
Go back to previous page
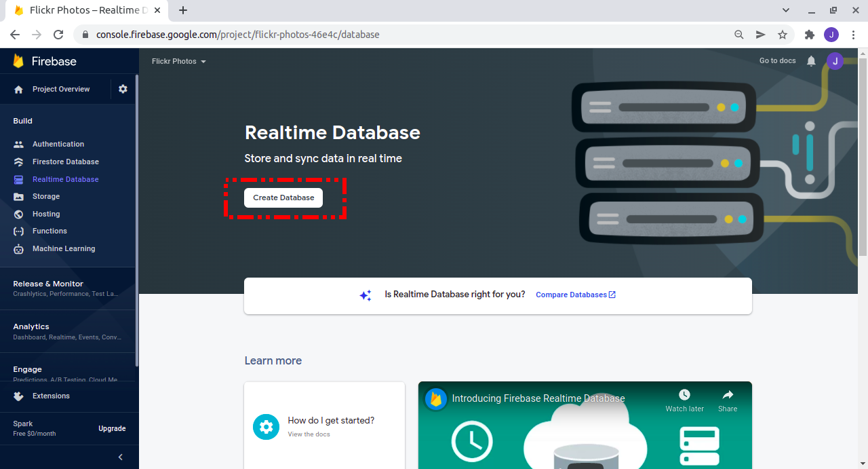15,35
